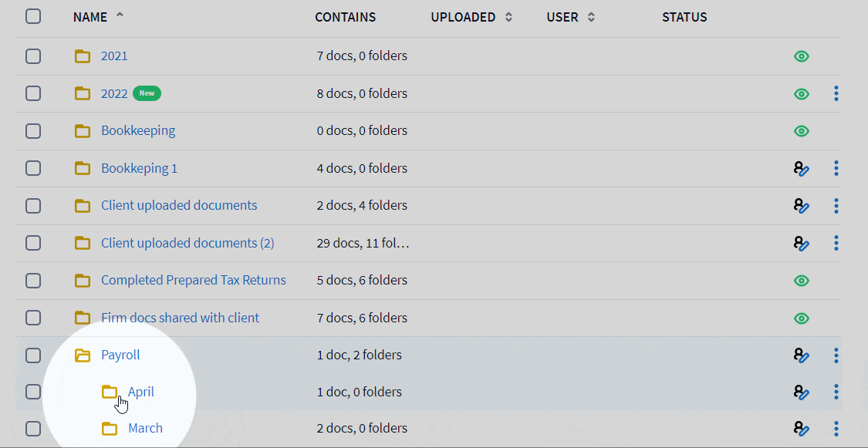868x448 pixels.
Task: Select checkbox for Firm docs shared with client
Action: [33, 318]
